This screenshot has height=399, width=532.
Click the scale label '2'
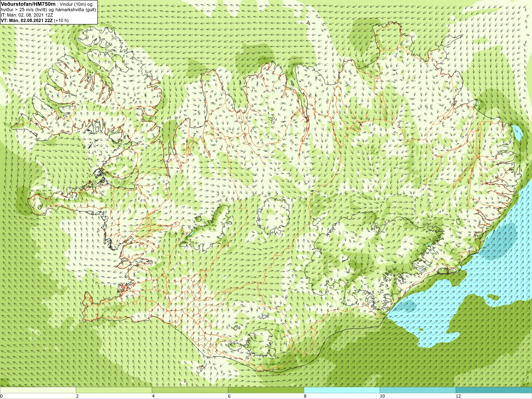(77, 396)
